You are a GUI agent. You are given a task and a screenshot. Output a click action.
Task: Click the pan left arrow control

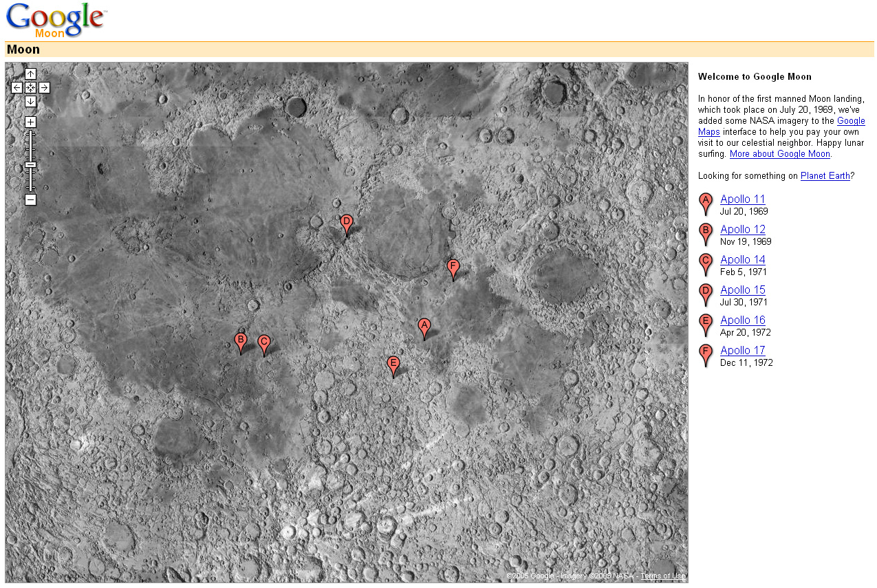pos(17,87)
